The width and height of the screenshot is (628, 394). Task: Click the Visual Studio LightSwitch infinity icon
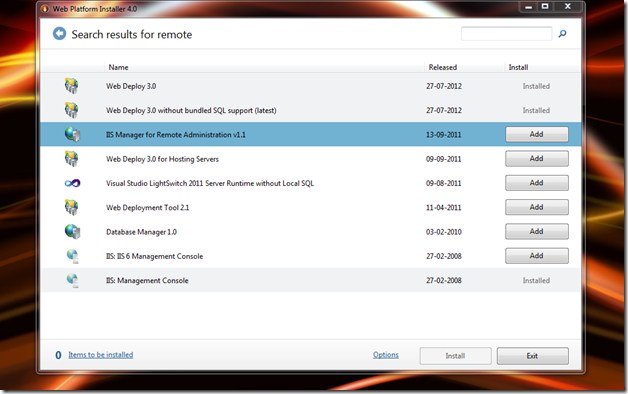pyautogui.click(x=72, y=183)
